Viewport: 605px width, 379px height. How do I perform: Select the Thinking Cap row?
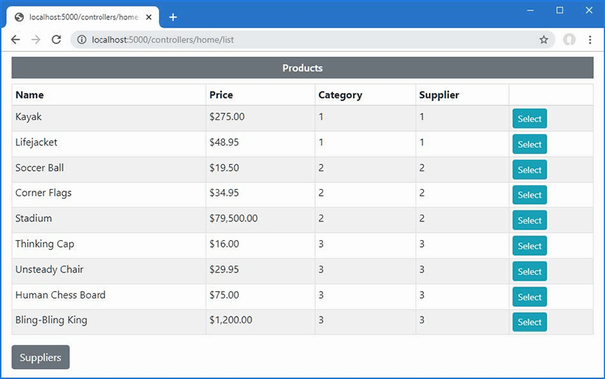coord(529,245)
